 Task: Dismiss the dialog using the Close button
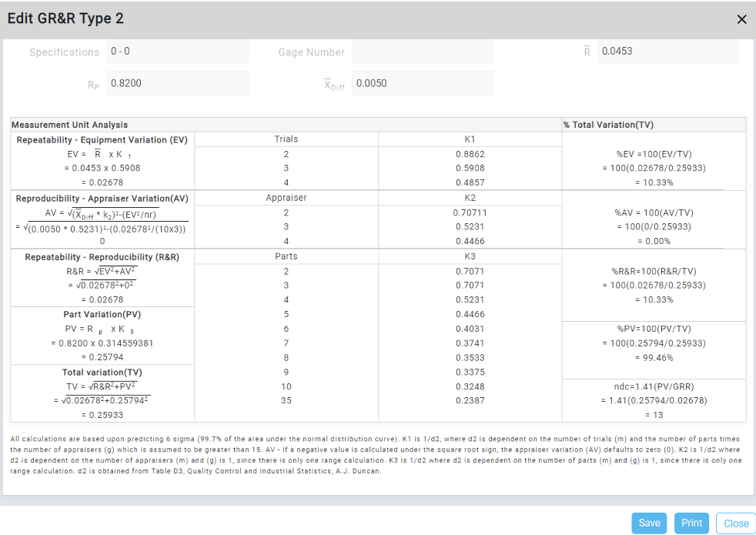pos(735,523)
